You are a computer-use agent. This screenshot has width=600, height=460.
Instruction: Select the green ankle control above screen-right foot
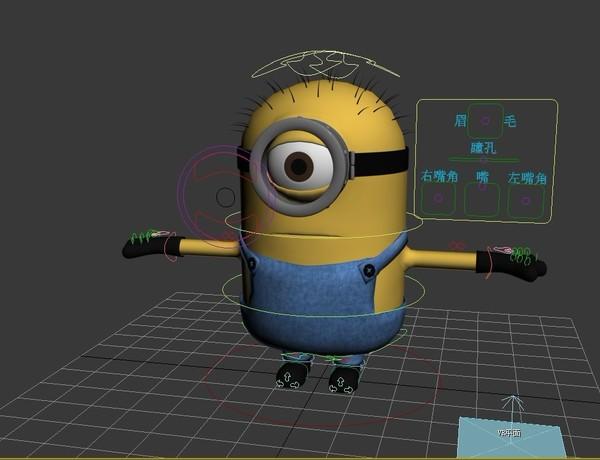point(344,361)
